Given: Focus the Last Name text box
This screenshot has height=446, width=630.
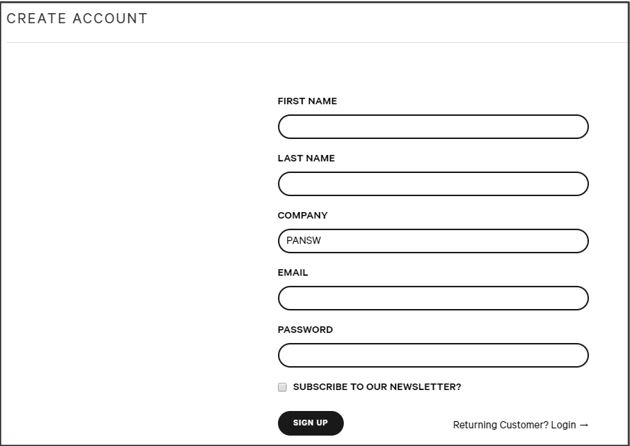Looking at the screenshot, I should click(432, 184).
